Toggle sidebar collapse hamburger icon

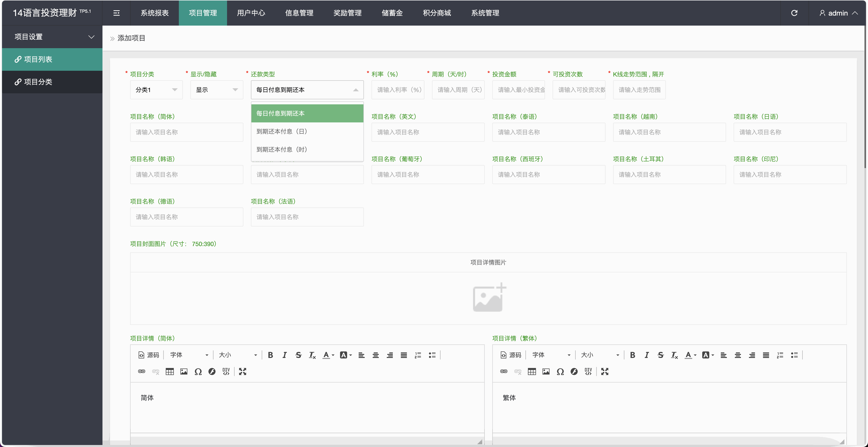[x=116, y=13]
